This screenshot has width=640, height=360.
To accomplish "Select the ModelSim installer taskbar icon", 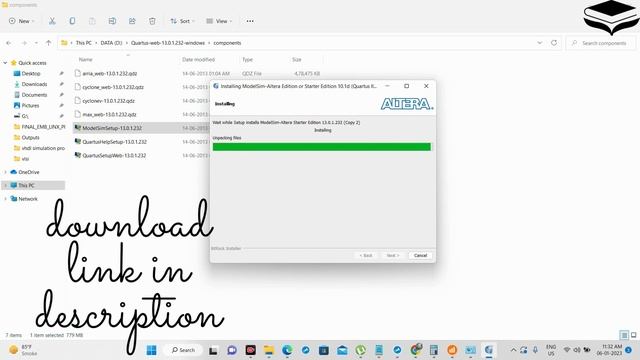I will [489, 350].
